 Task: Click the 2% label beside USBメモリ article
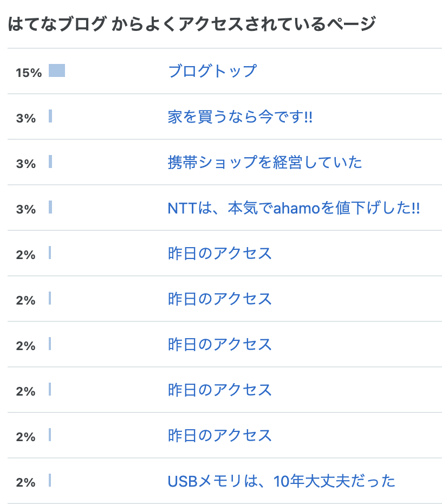tap(25, 482)
